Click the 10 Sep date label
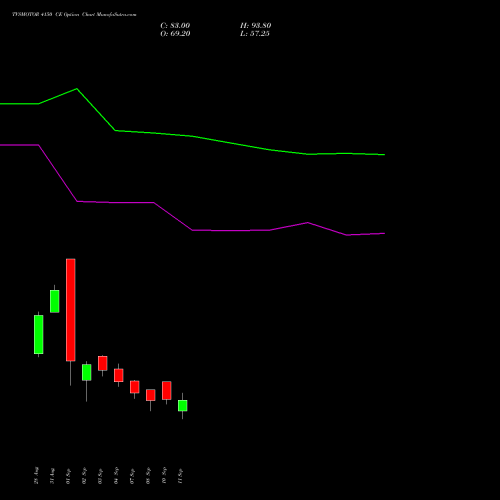 point(164,475)
